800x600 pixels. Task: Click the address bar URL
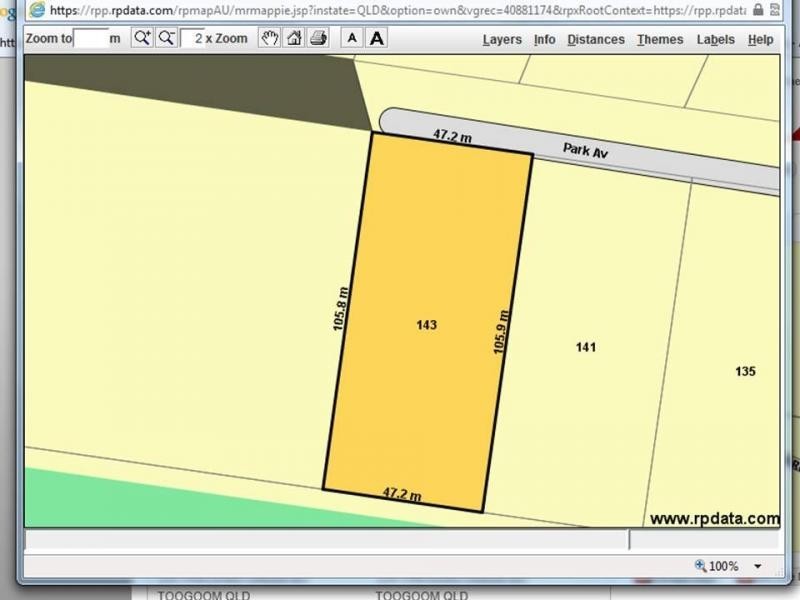click(398, 10)
